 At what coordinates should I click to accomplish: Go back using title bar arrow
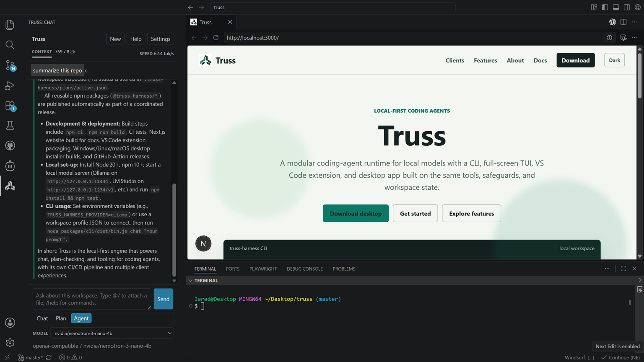pyautogui.click(x=190, y=7)
